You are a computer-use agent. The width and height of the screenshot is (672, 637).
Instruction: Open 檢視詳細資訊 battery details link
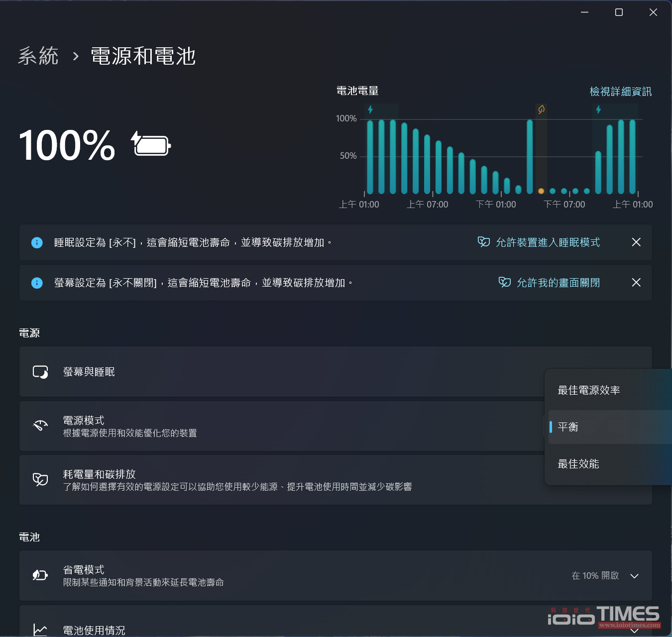[x=621, y=92]
